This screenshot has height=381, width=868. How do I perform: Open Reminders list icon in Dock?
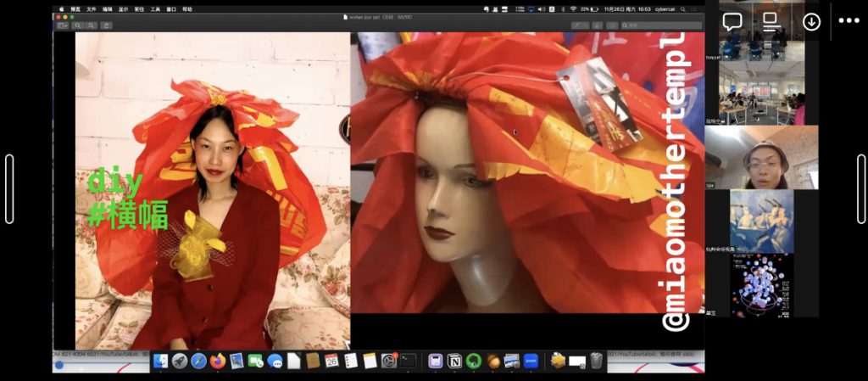(x=350, y=361)
